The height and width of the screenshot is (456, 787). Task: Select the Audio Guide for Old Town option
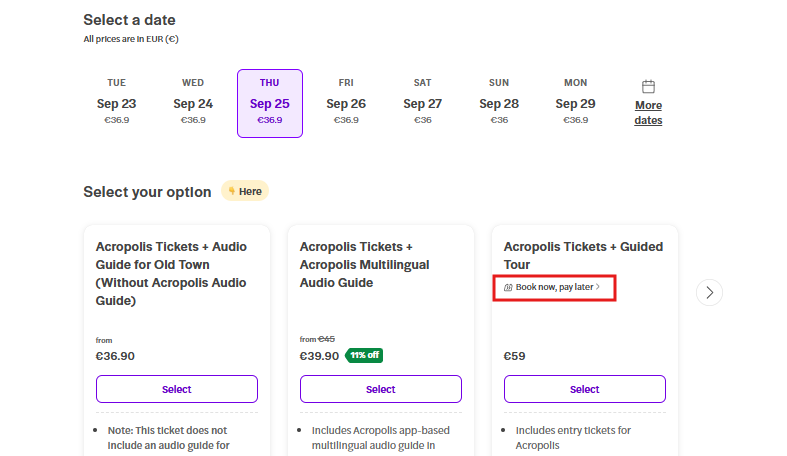pos(177,389)
